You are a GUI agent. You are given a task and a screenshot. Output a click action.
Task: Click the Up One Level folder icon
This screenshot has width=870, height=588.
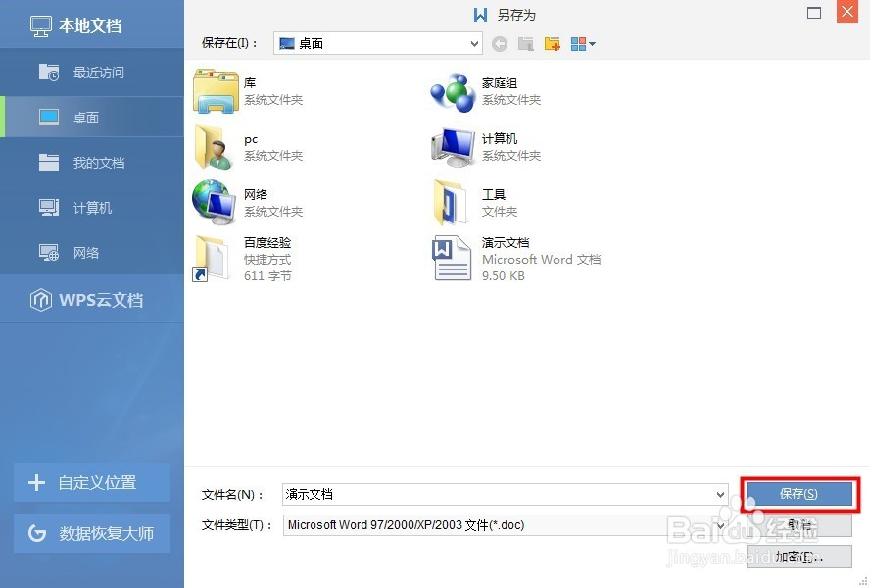click(525, 43)
